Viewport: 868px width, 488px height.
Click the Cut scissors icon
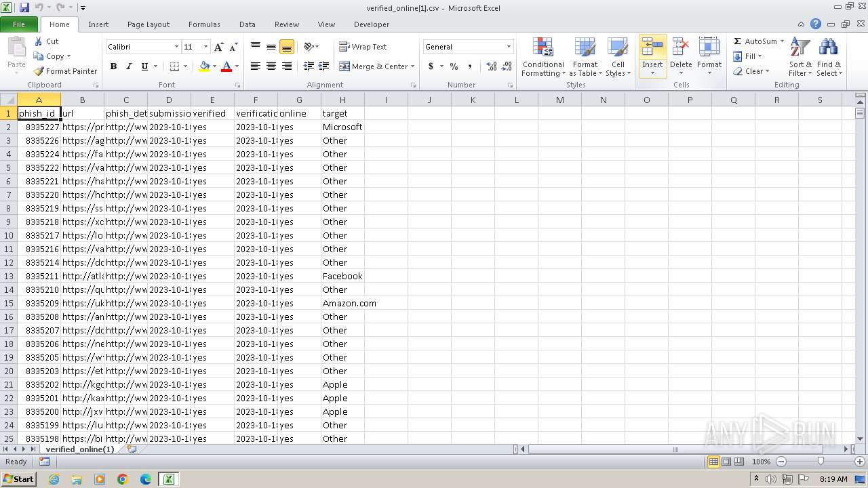click(x=39, y=41)
